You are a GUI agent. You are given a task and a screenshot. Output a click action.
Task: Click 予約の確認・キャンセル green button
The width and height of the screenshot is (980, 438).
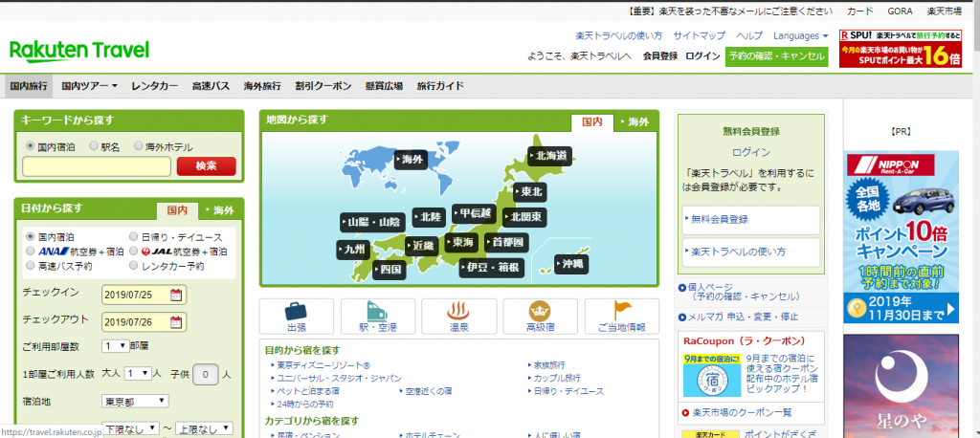[x=777, y=56]
